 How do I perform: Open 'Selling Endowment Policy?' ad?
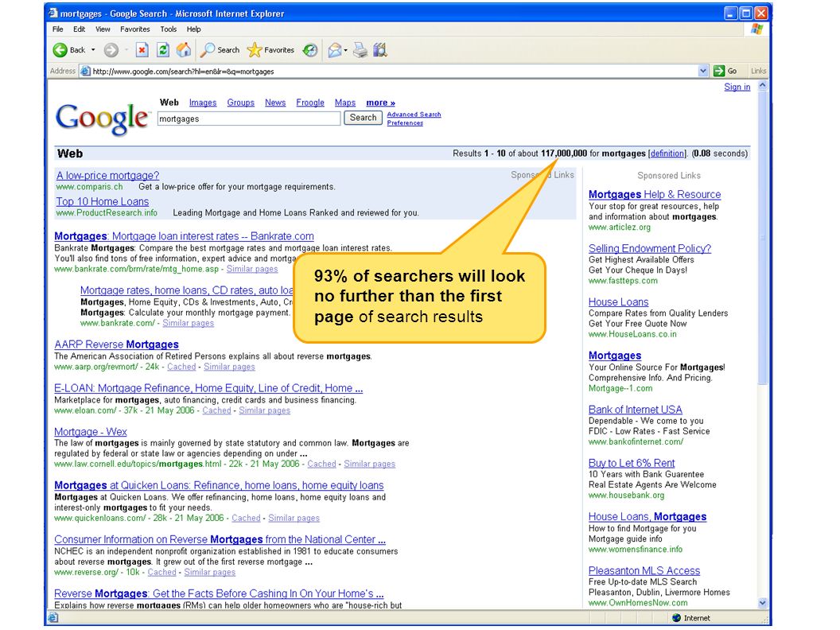pos(650,248)
